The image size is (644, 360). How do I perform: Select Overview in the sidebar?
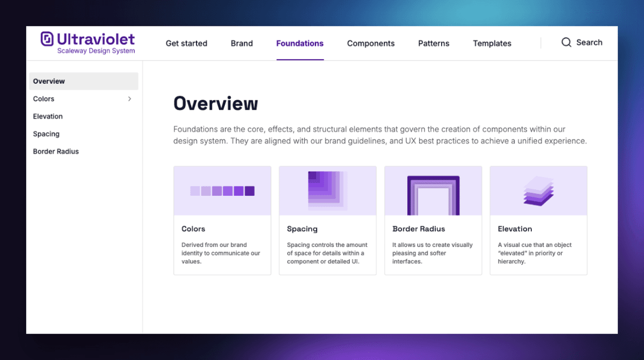point(49,81)
